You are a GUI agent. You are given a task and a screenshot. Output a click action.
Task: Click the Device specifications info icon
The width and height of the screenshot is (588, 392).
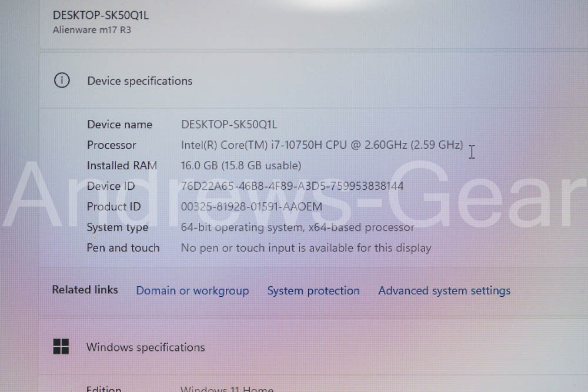[x=62, y=80]
